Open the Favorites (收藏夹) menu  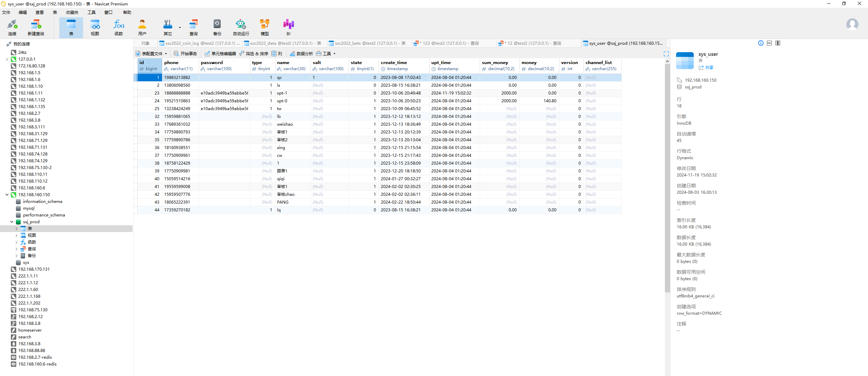[x=72, y=13]
